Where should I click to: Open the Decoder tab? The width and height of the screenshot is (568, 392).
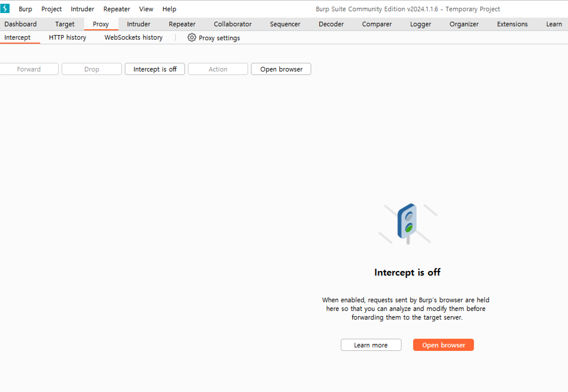coord(331,24)
